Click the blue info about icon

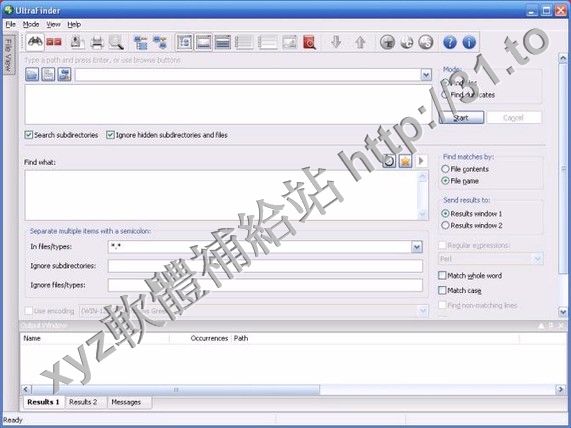click(x=469, y=42)
